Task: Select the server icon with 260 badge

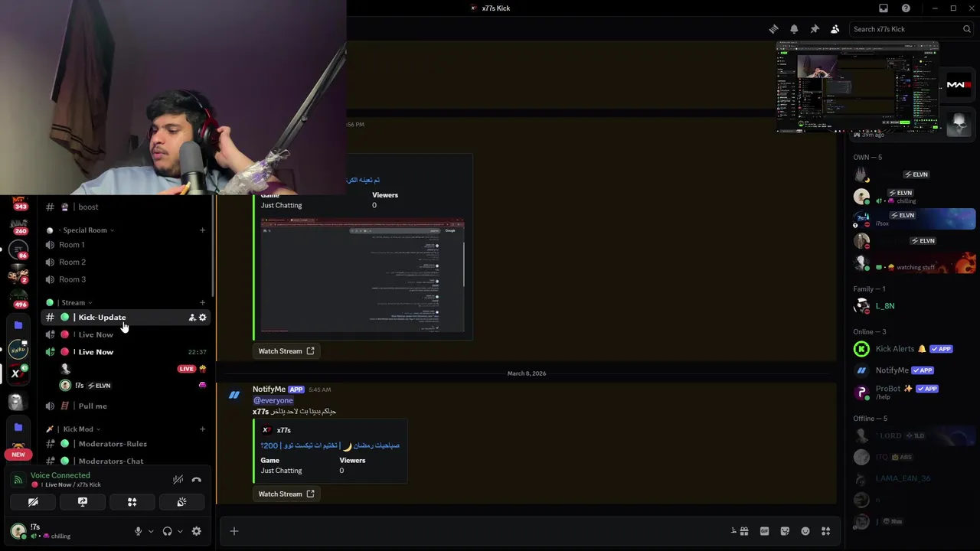Action: point(18,227)
